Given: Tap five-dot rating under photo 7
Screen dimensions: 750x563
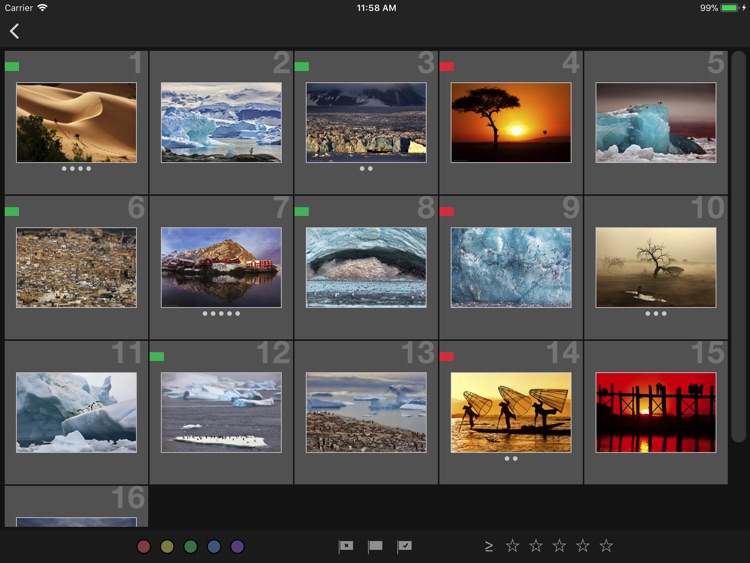Looking at the screenshot, I should tap(221, 313).
